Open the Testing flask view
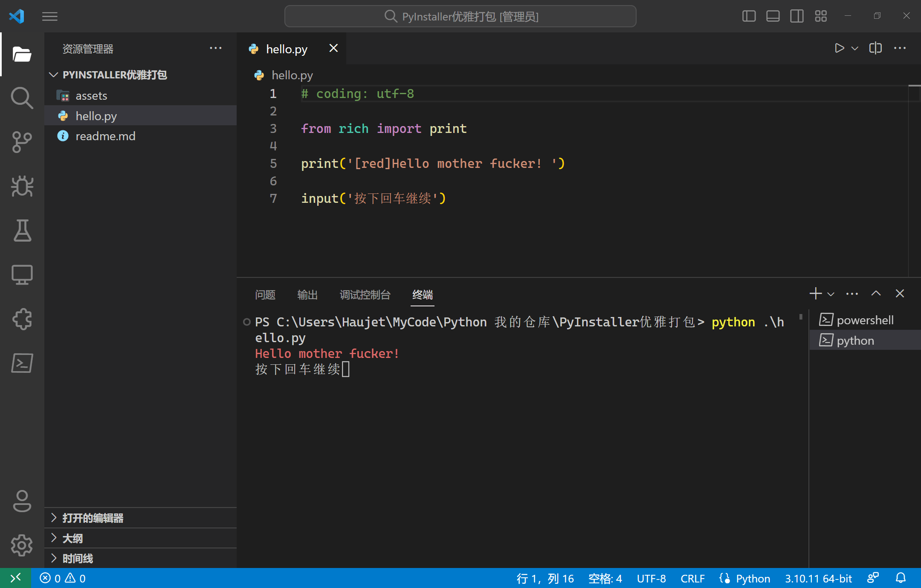Image resolution: width=921 pixels, height=588 pixels. 22,231
